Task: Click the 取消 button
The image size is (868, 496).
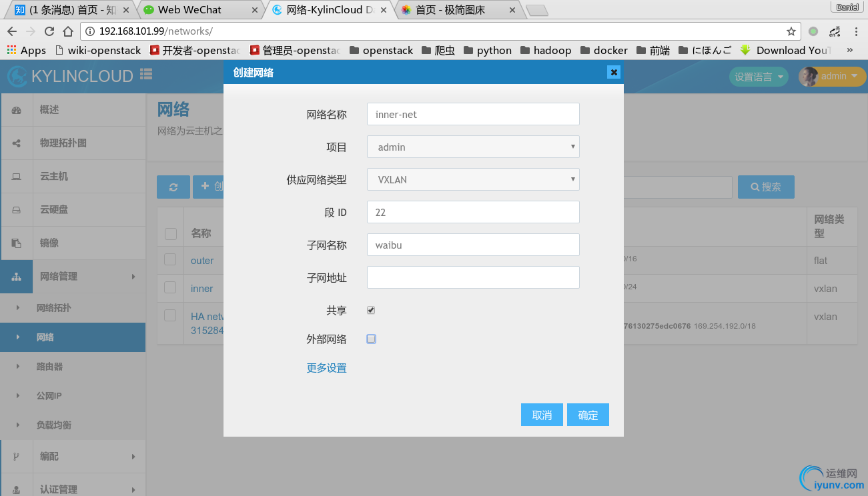Action: click(542, 415)
